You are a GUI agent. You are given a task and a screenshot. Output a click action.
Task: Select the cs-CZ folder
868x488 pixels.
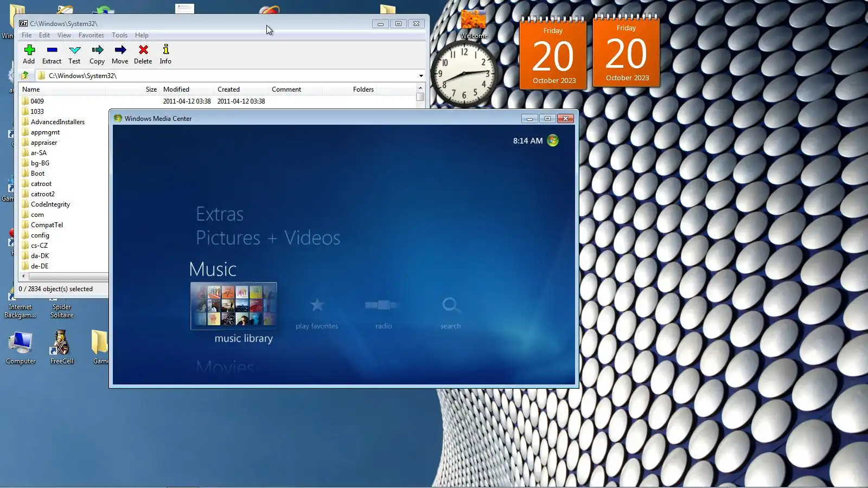39,246
